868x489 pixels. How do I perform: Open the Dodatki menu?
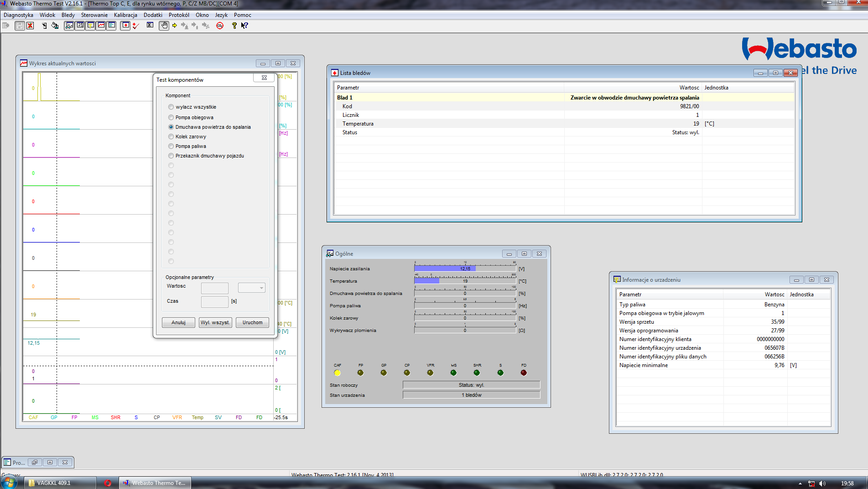point(153,15)
